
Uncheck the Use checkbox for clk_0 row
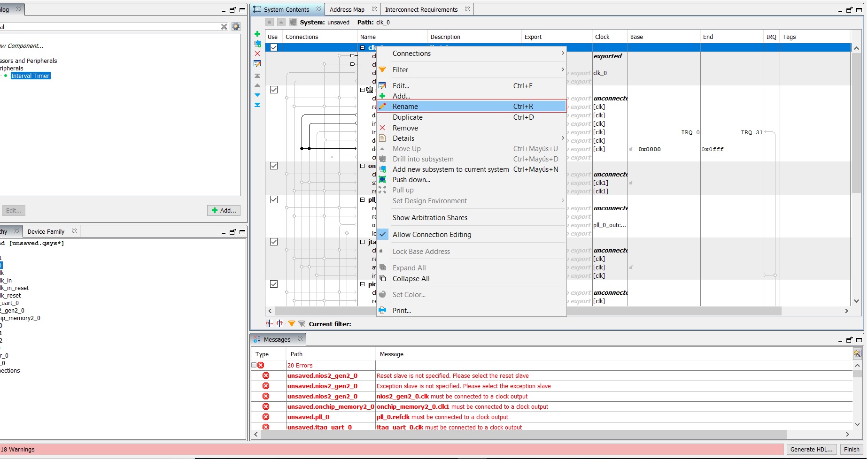274,47
